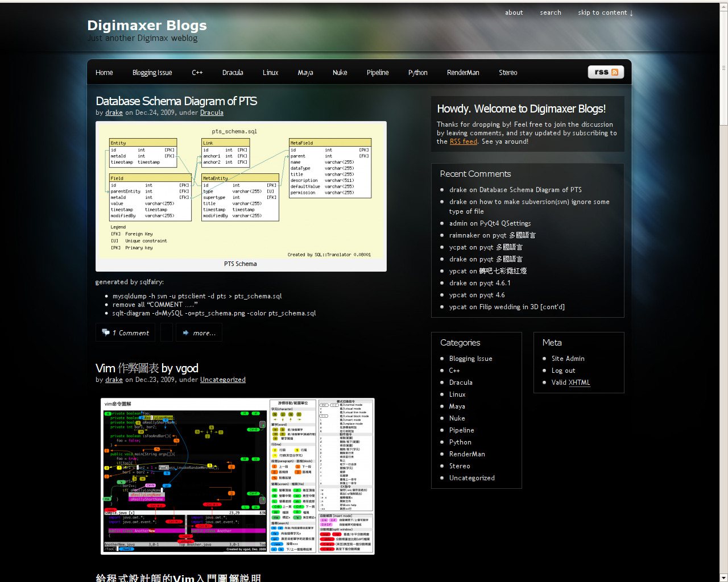Open 'raimaker on pyqt 多國語言' comment
Screen dimensions: 728x582
pos(493,235)
